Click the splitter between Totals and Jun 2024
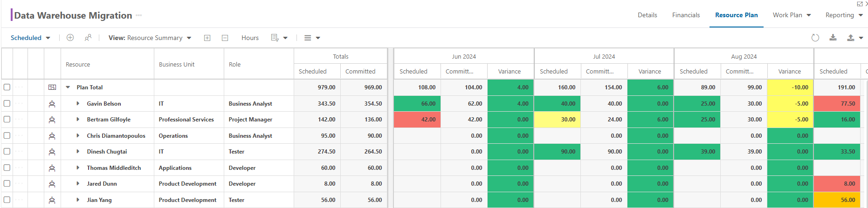Screen dimensions: 868x208 391,128
